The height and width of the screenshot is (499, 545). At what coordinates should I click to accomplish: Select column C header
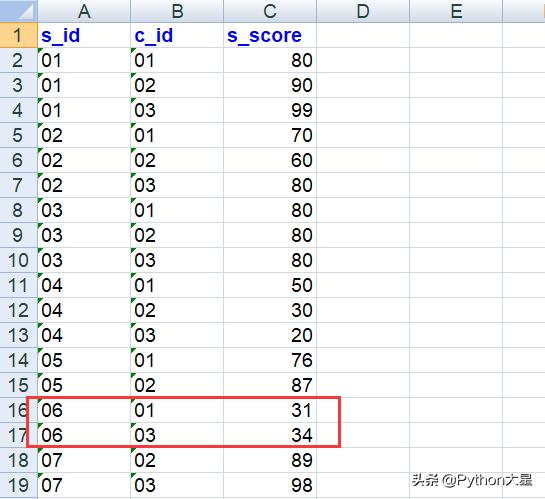tap(270, 11)
